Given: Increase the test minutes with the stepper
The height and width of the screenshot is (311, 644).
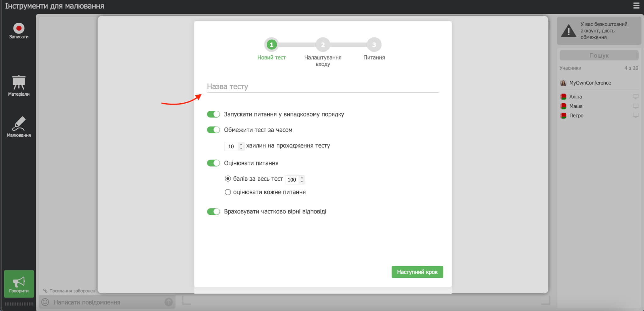Looking at the screenshot, I should tap(241, 144).
